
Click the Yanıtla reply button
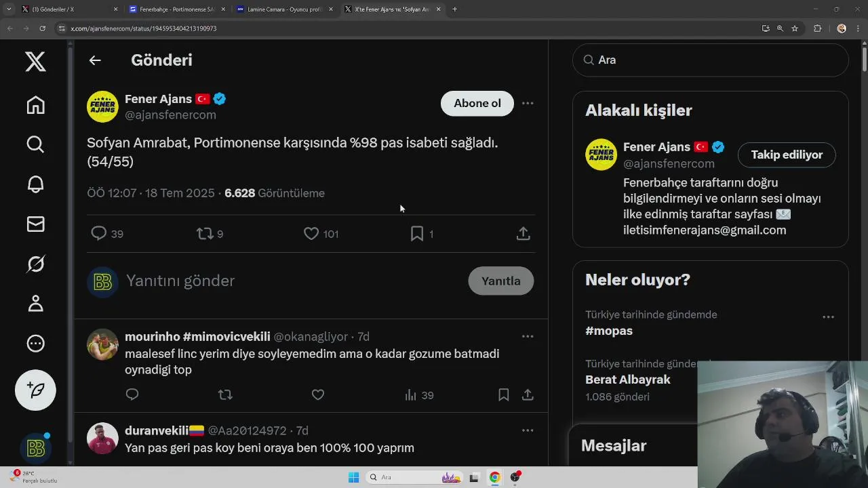point(501,281)
